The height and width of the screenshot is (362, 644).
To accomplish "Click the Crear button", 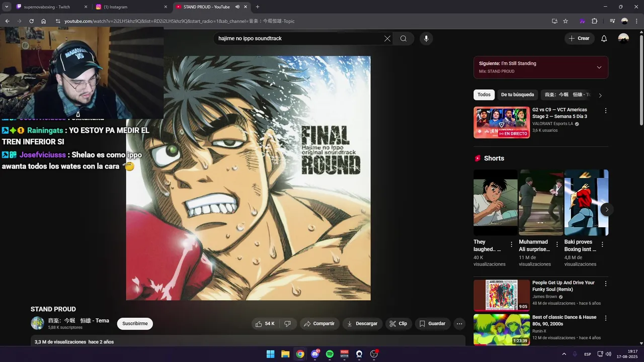I will (x=579, y=39).
